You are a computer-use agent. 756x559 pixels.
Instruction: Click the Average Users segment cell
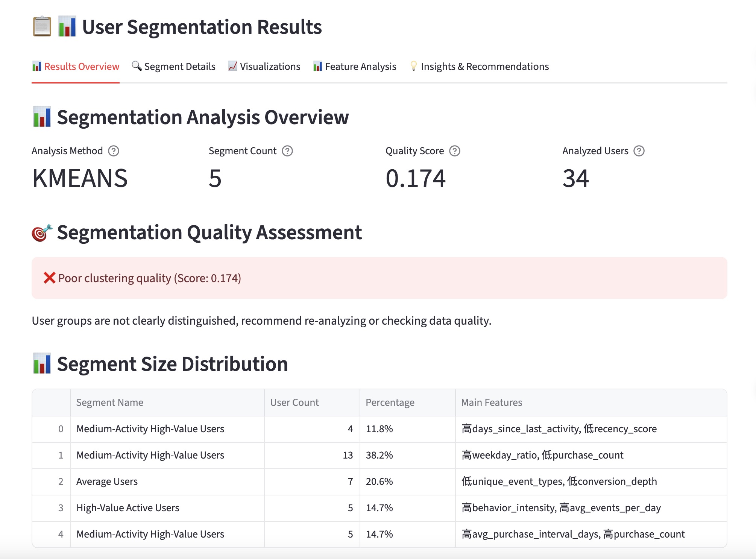107,482
